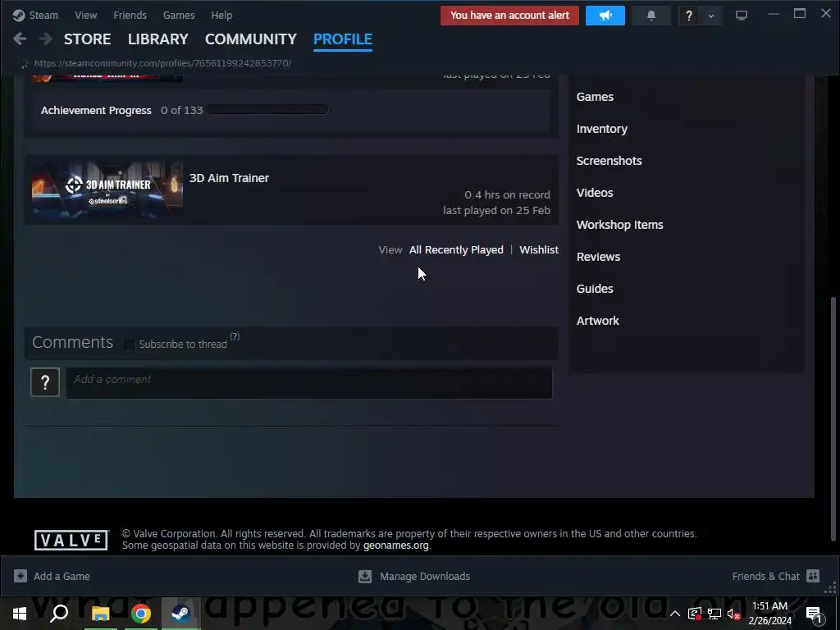This screenshot has height=630, width=840.
Task: View All Recently Played games
Action: click(456, 249)
